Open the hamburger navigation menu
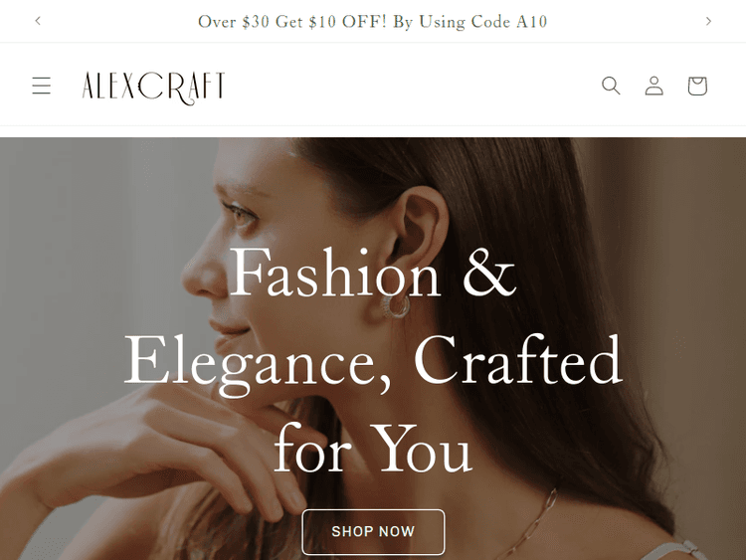Image resolution: width=746 pixels, height=560 pixels. [42, 86]
